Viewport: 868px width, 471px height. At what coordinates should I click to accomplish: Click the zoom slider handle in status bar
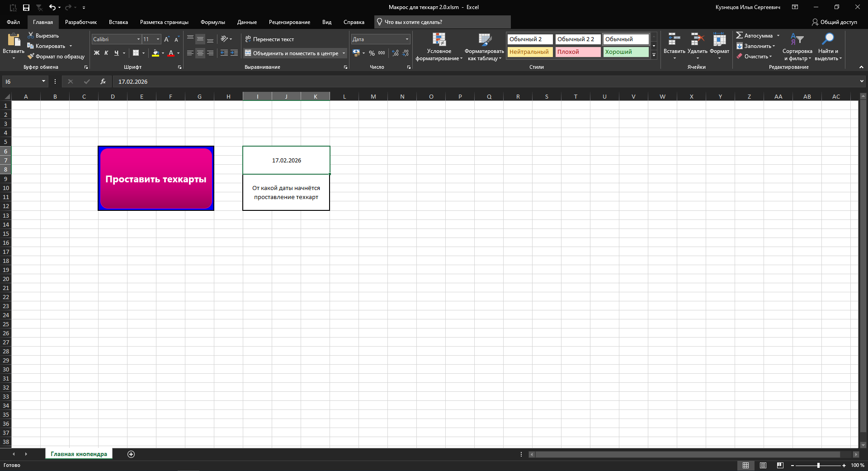click(818, 465)
